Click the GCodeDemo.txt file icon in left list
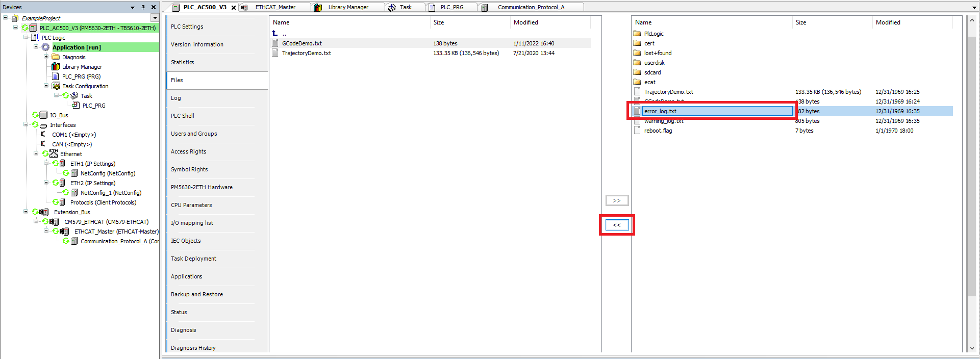 [x=275, y=43]
